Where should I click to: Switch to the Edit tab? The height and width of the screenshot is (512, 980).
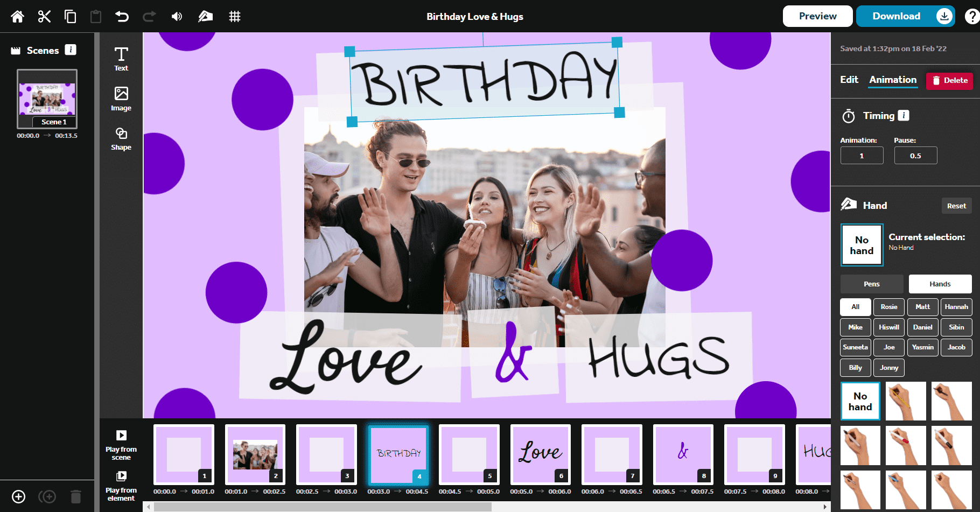tap(849, 80)
